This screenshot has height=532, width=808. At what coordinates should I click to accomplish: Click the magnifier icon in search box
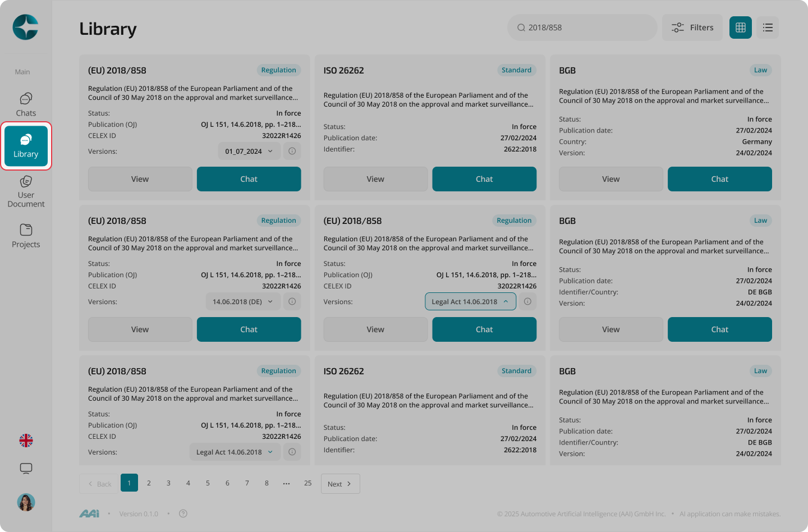[521, 27]
